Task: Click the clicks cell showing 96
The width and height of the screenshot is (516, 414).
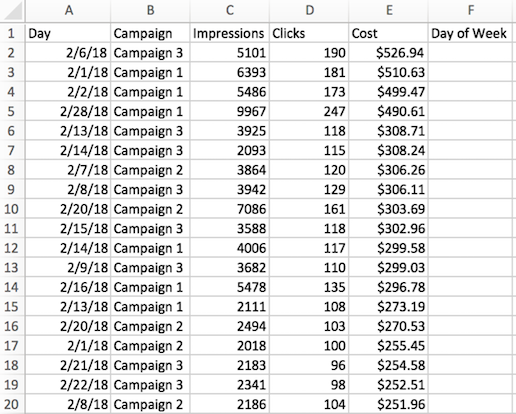Action: [x=309, y=365]
